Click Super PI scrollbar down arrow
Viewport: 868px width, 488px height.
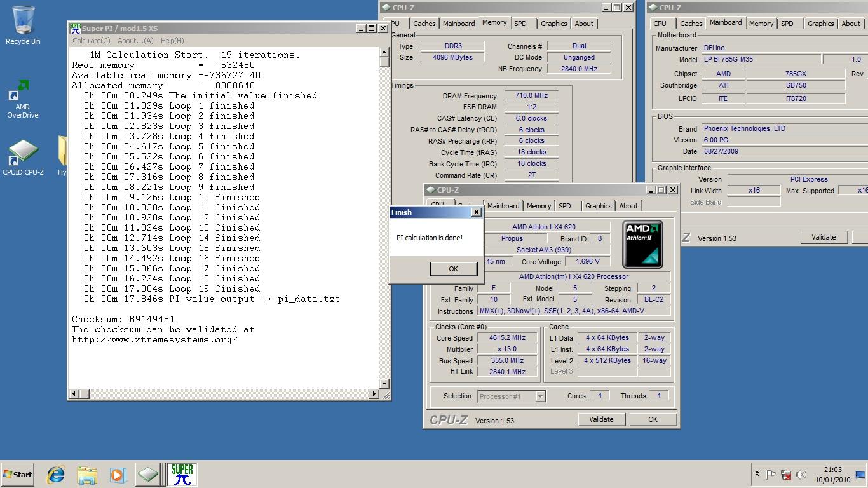point(384,384)
